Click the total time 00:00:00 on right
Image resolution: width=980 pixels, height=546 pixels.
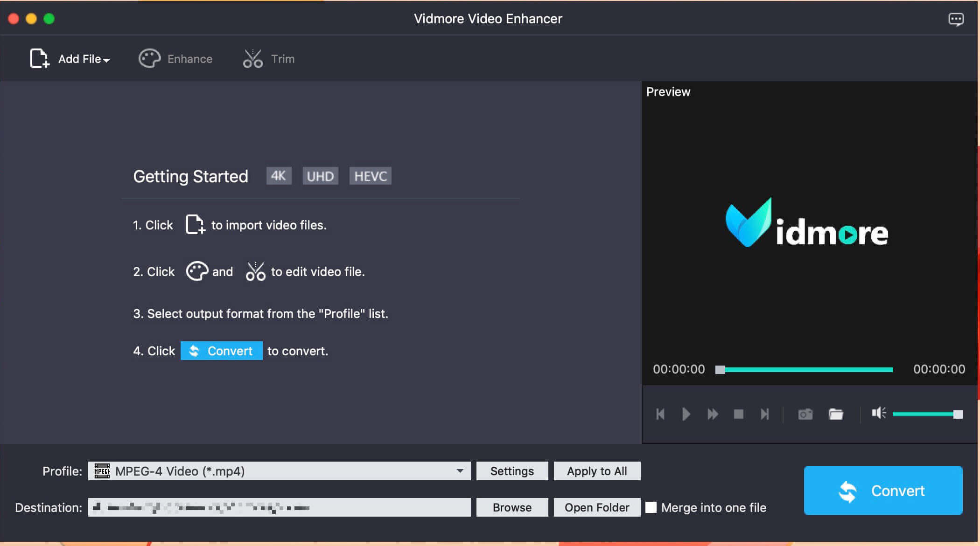939,369
